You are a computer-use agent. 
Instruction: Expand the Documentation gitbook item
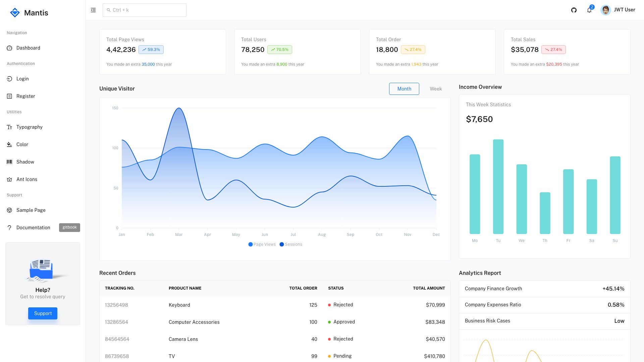pyautogui.click(x=33, y=228)
